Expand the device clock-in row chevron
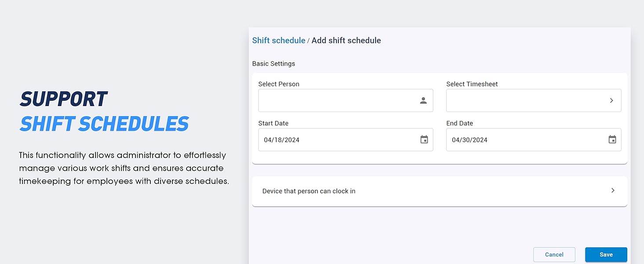This screenshot has height=264, width=644. tap(613, 191)
